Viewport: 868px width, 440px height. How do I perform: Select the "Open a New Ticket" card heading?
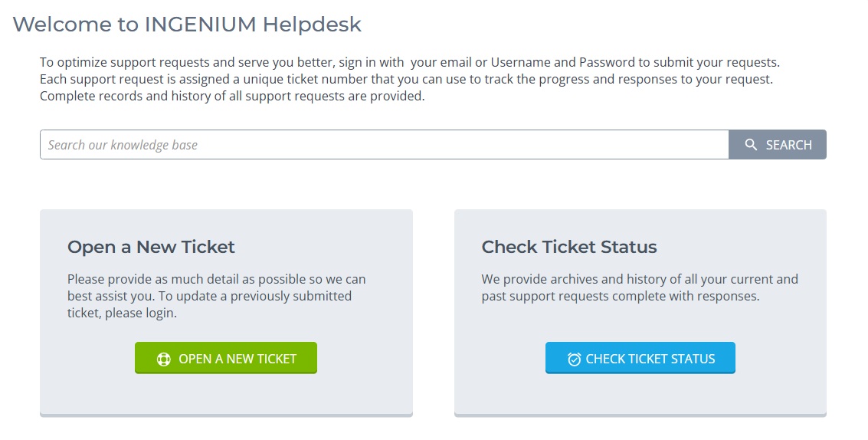point(151,247)
